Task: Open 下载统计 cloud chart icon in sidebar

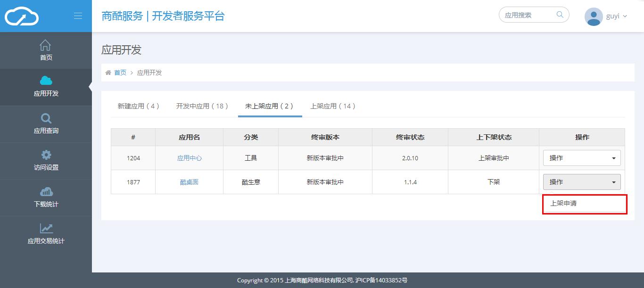Action: point(46,191)
